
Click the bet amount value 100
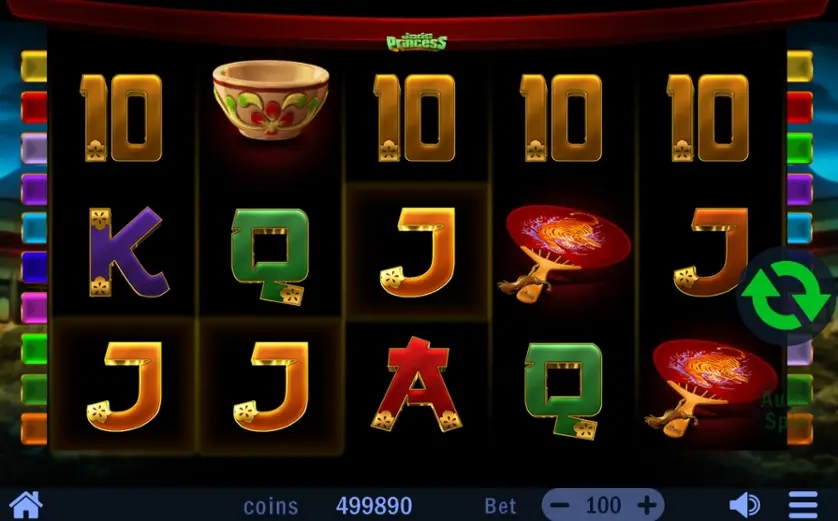coord(603,504)
